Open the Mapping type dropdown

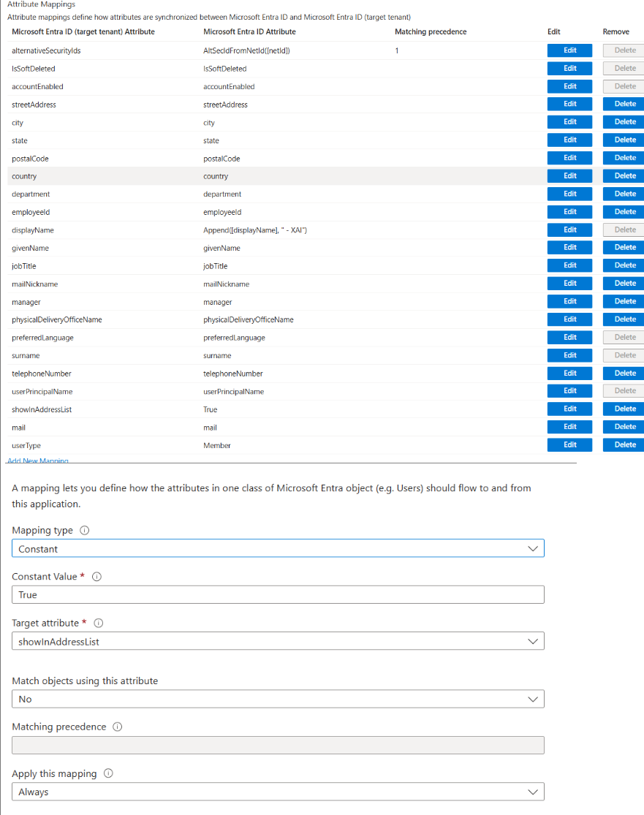(x=278, y=548)
